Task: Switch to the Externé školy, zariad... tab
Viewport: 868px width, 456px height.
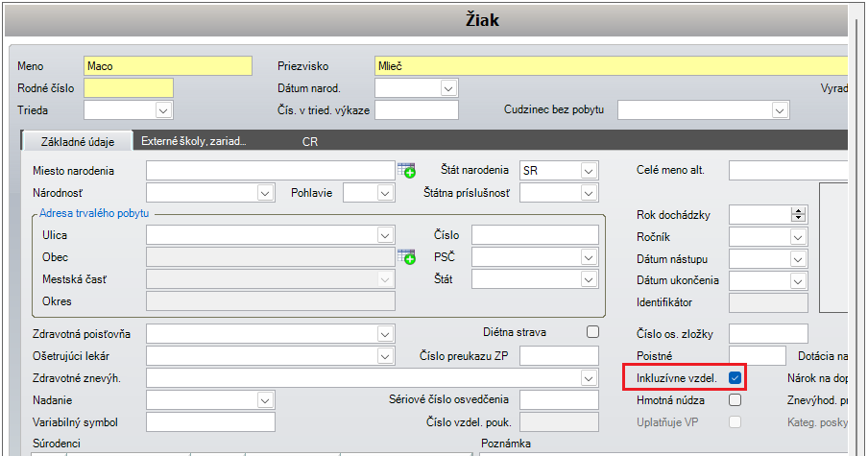Action: point(194,141)
